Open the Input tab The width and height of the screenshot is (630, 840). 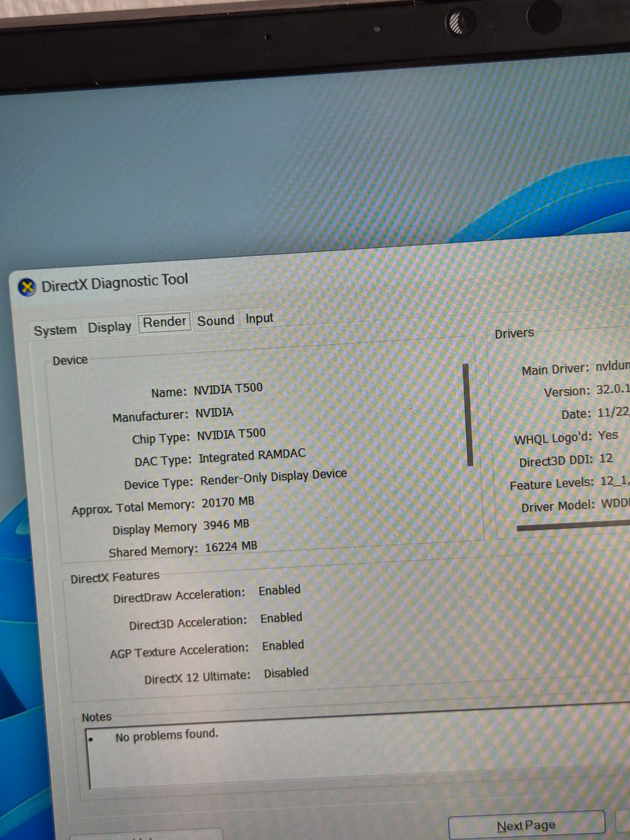tap(259, 318)
